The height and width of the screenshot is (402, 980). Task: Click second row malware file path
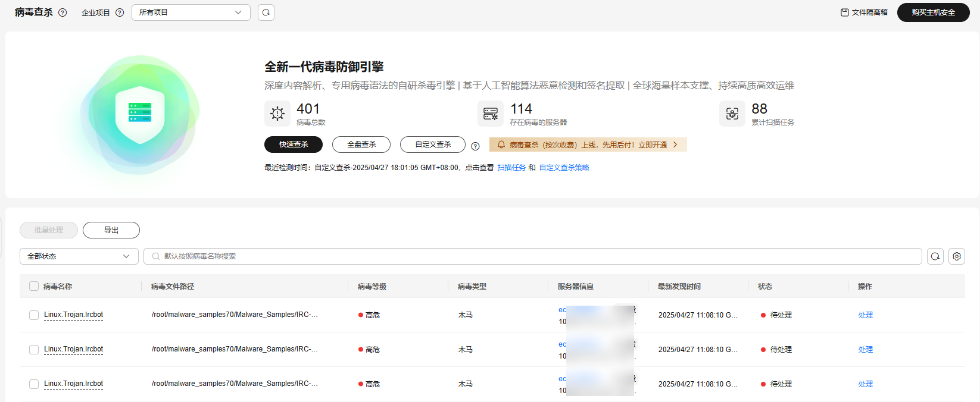(x=235, y=349)
